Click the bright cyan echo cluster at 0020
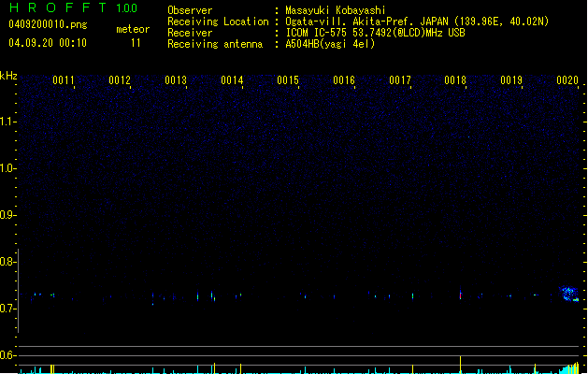The image size is (588, 374). [x=568, y=295]
